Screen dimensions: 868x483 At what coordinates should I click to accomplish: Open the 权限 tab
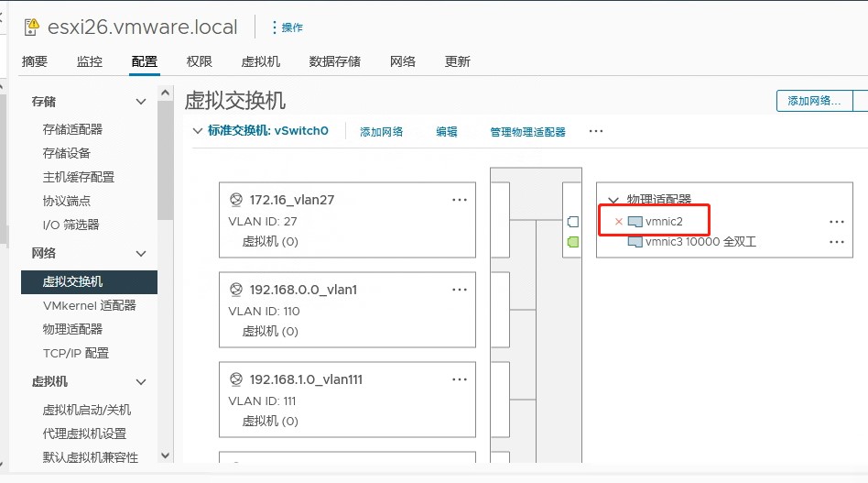pos(200,61)
